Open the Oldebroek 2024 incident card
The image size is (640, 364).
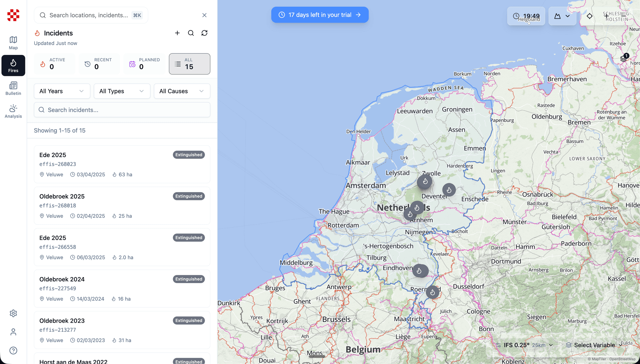[x=122, y=288]
